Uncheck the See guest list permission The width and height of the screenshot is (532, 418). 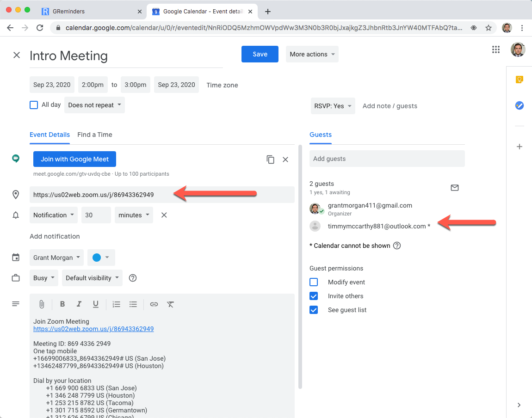[x=314, y=310]
